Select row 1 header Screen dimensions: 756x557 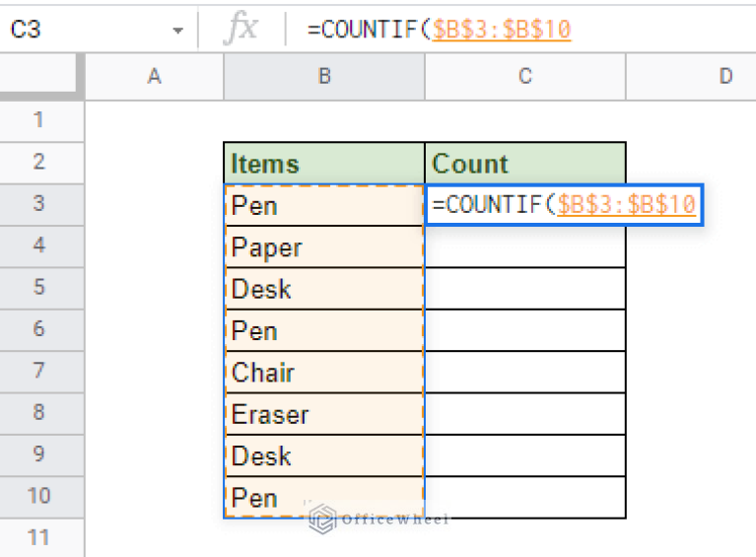pos(39,120)
